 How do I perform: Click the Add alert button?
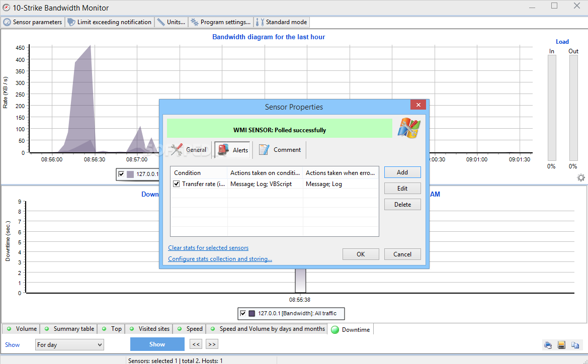click(x=402, y=172)
